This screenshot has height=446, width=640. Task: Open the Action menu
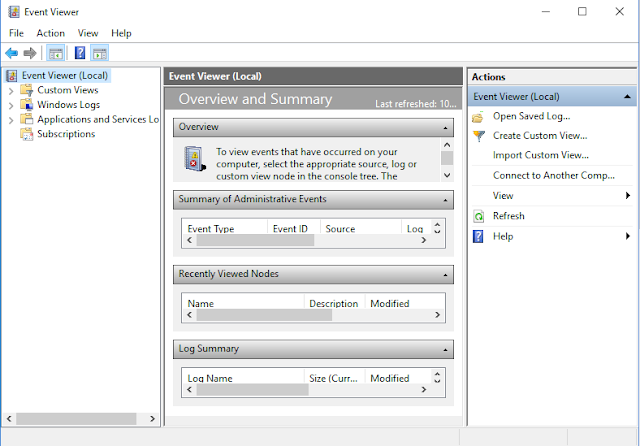click(x=51, y=33)
